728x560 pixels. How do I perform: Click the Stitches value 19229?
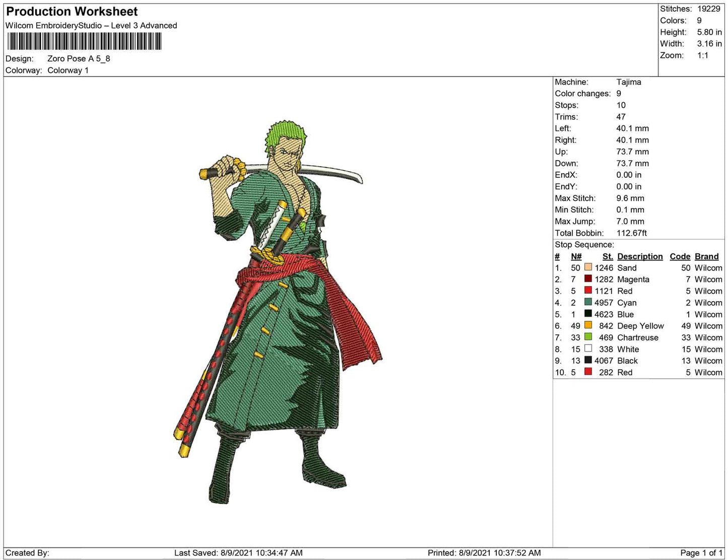point(709,9)
